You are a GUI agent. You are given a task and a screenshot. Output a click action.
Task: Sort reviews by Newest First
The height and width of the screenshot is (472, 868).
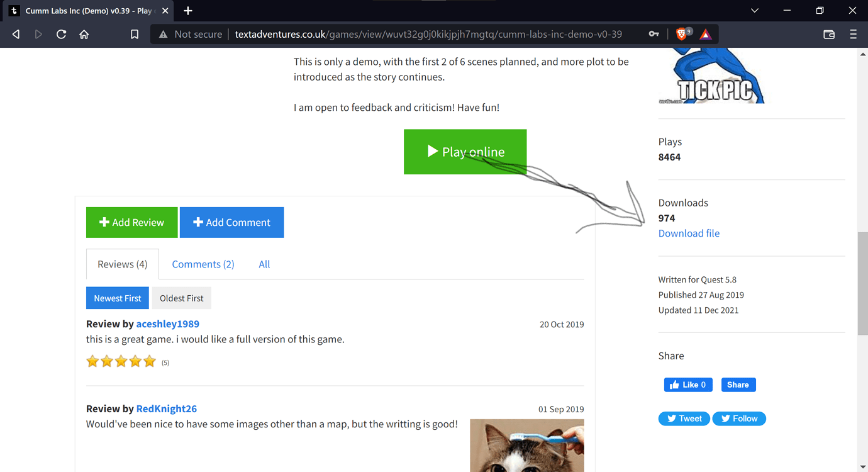tap(118, 298)
